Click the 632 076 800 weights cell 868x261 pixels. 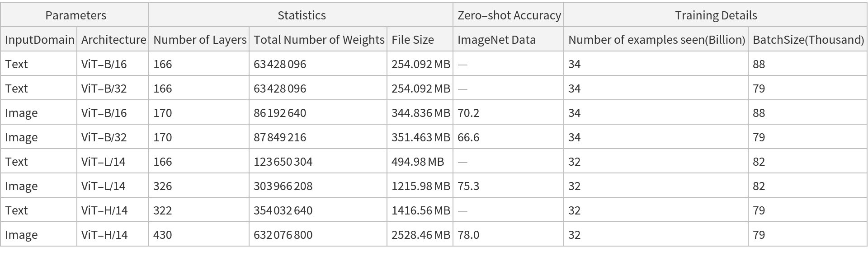pyautogui.click(x=283, y=235)
